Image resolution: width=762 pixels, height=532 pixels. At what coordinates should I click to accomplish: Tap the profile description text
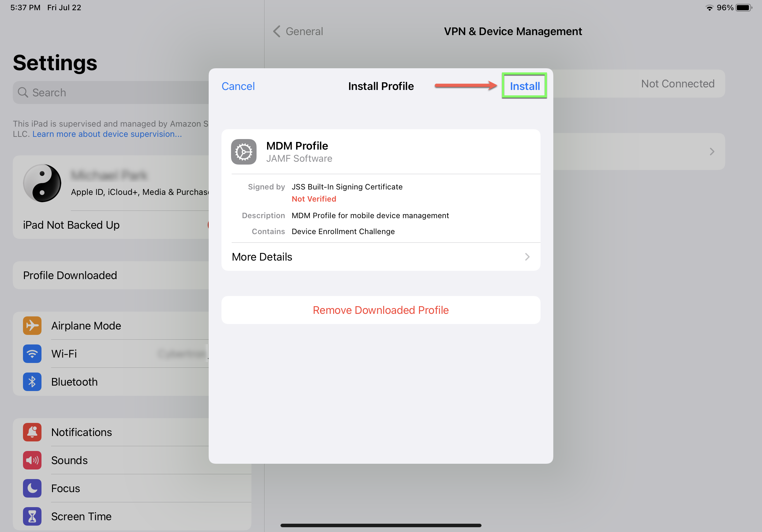[x=370, y=215]
